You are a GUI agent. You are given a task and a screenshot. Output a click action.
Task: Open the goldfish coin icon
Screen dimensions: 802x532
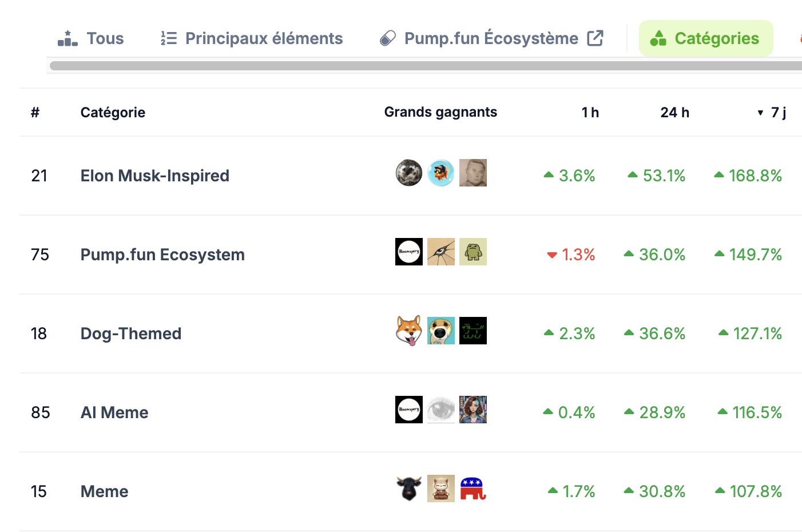[441, 173]
